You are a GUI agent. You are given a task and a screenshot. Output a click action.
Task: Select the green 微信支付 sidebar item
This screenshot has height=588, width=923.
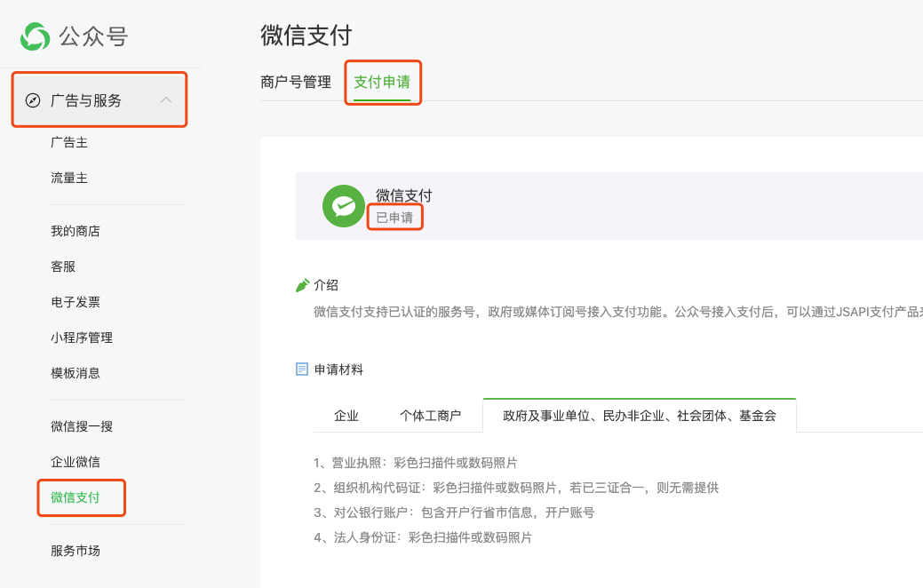pyautogui.click(x=76, y=497)
